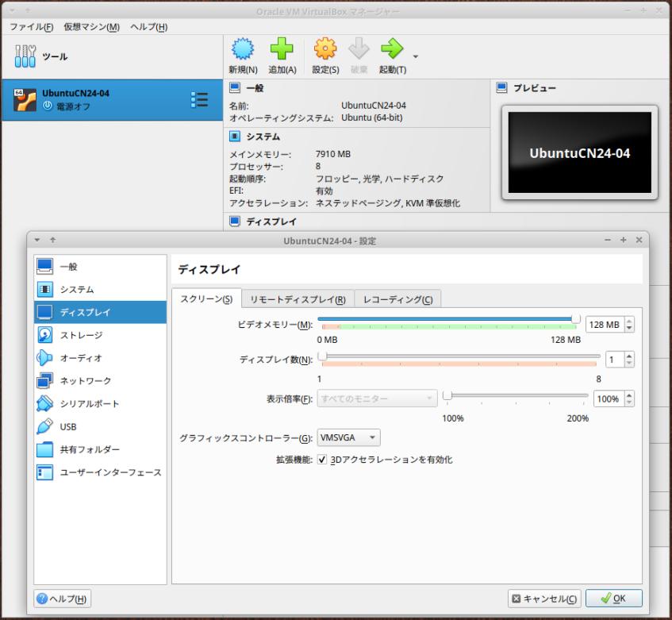Click the キャンセル(C) button
The height and width of the screenshot is (620, 672).
(x=544, y=599)
